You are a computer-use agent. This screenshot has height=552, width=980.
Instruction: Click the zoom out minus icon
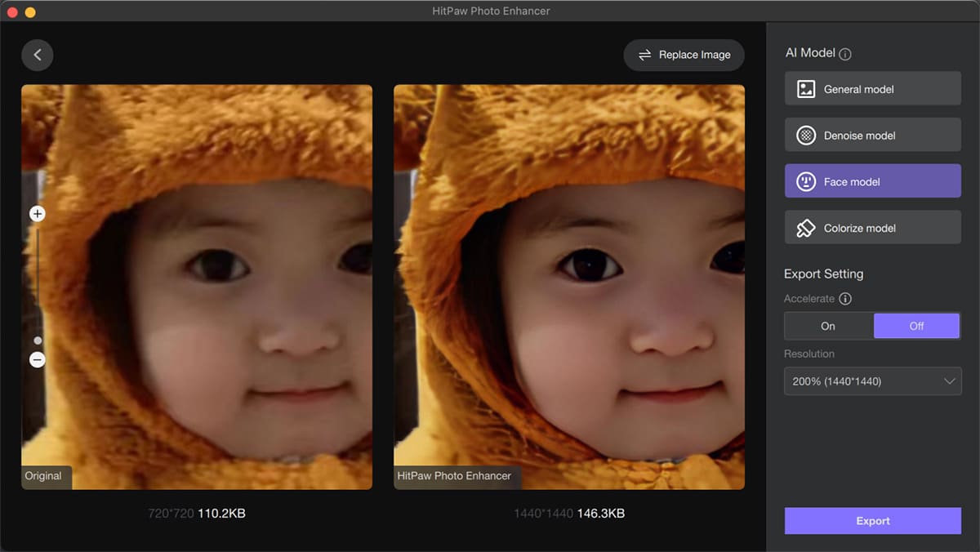pyautogui.click(x=38, y=359)
